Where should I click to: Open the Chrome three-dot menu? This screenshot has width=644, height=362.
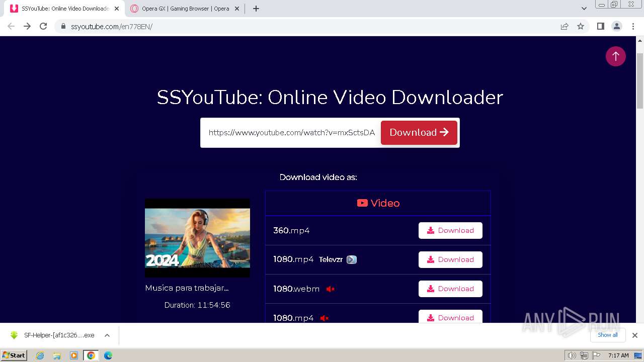click(633, 26)
